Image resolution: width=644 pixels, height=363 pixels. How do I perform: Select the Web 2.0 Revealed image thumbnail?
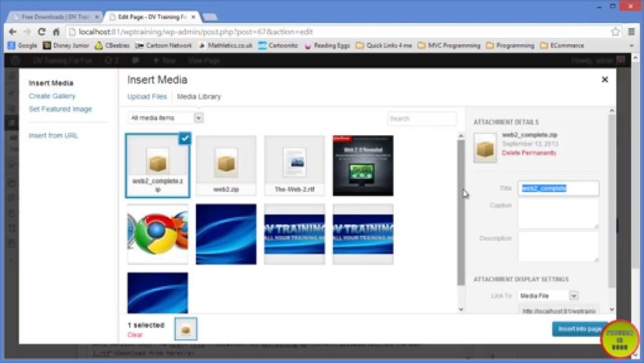(363, 165)
